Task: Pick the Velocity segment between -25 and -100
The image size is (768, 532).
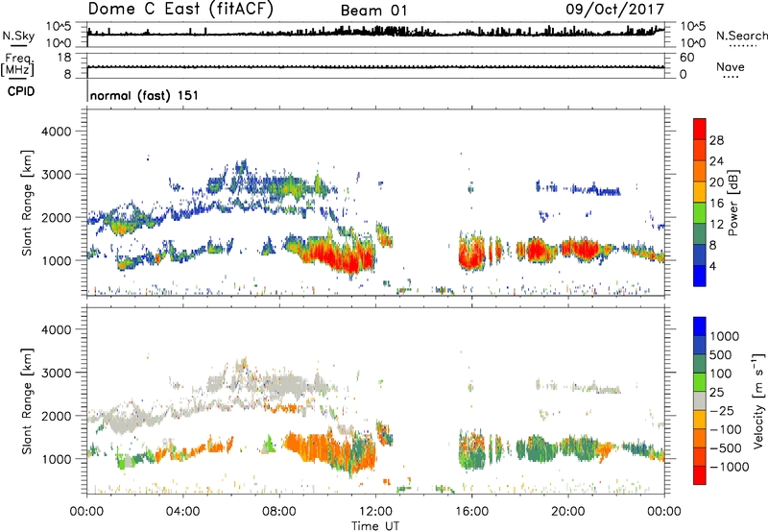Action: click(x=700, y=420)
